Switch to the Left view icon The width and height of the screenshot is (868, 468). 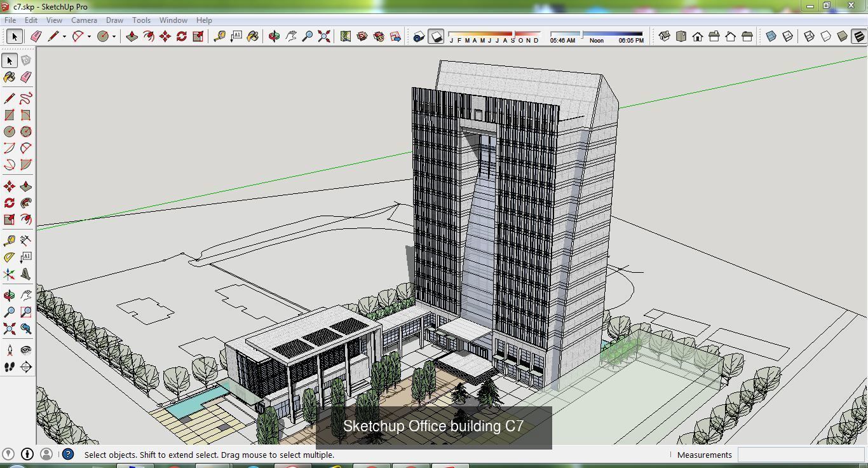[747, 36]
